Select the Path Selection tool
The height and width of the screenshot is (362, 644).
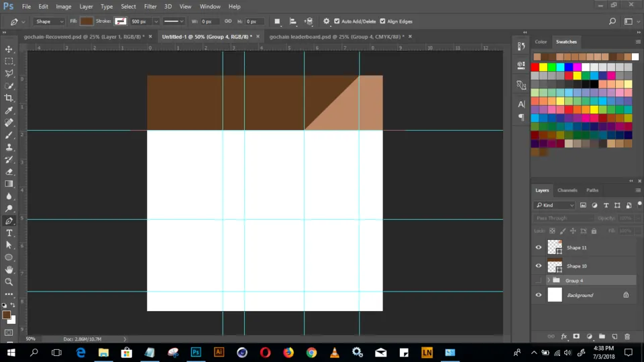pyautogui.click(x=9, y=245)
